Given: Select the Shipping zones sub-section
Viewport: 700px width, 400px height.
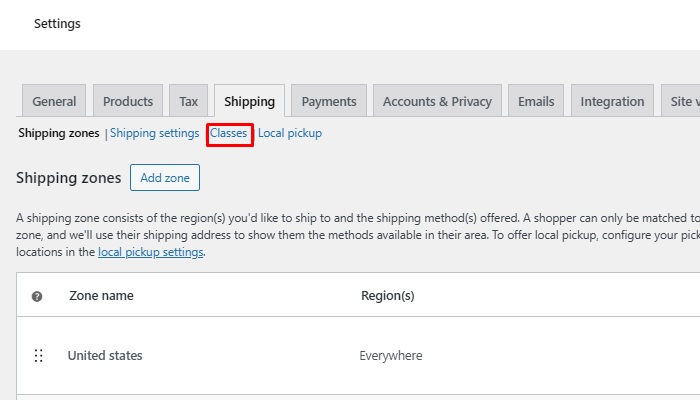Looking at the screenshot, I should click(x=58, y=133).
